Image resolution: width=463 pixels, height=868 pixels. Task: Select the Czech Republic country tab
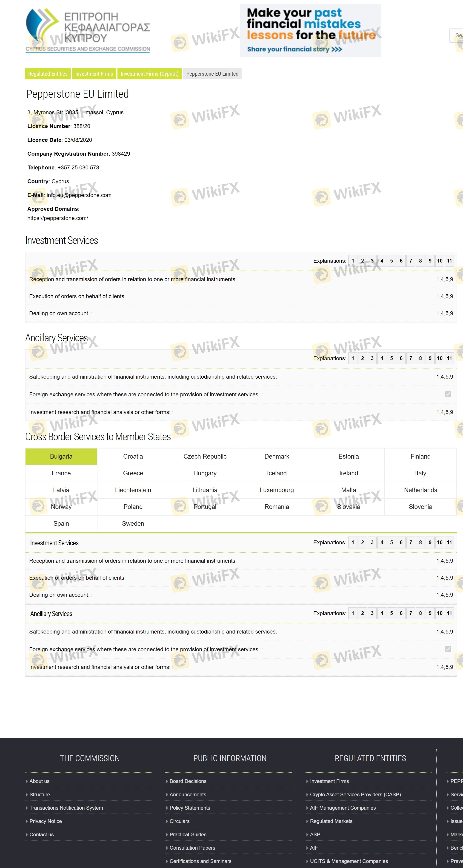205,457
